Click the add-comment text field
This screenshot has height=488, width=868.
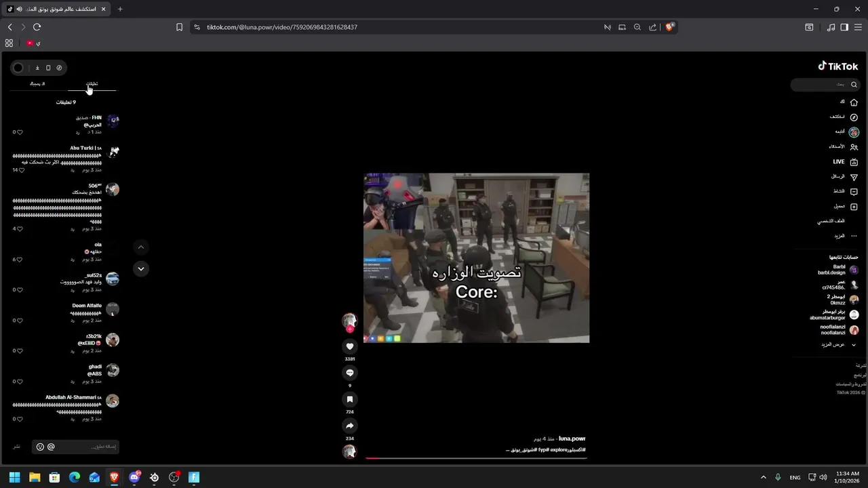[x=88, y=447]
